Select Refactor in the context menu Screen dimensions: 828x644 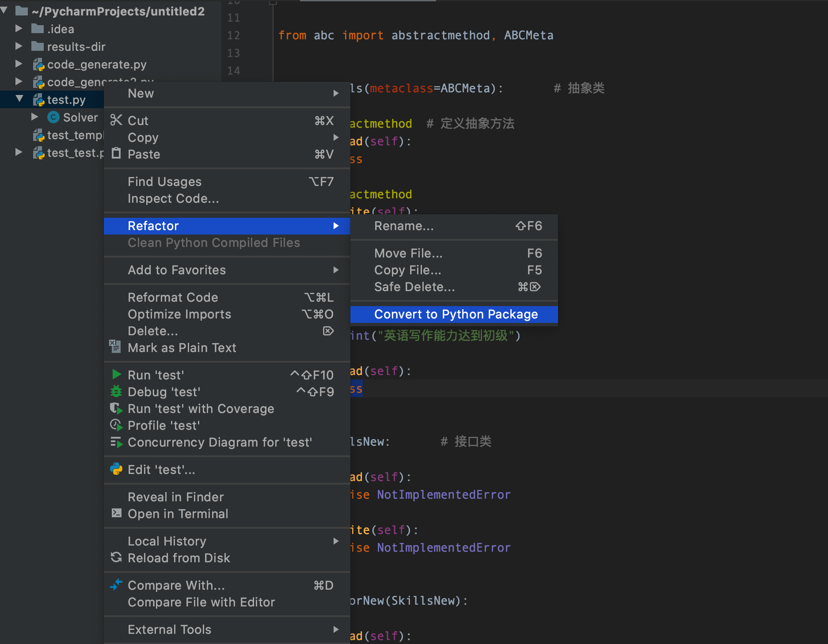click(227, 226)
